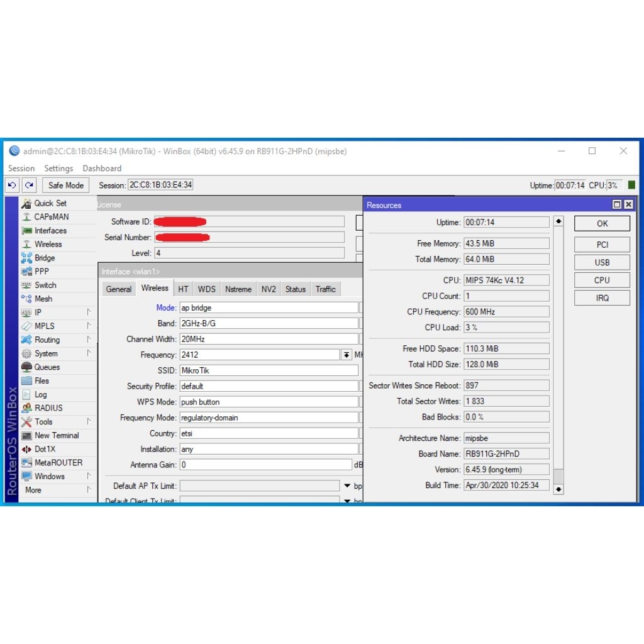Viewport: 644px width, 644px height.
Task: Click the Undo toolbar arrow
Action: coord(12,186)
